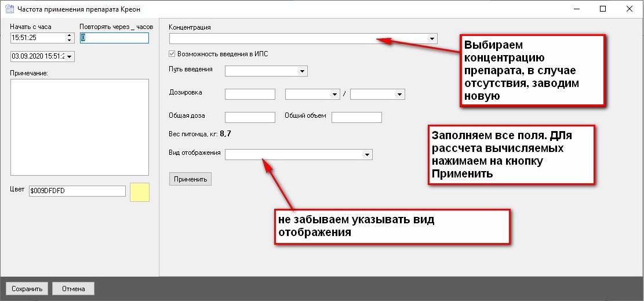The image size is (644, 301).
Task: Toggle 'Возможность введения в ИПС' checkbox
Action: click(172, 54)
